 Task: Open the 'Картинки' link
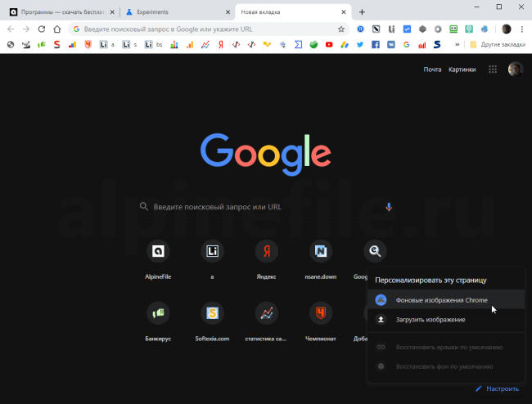tap(462, 70)
